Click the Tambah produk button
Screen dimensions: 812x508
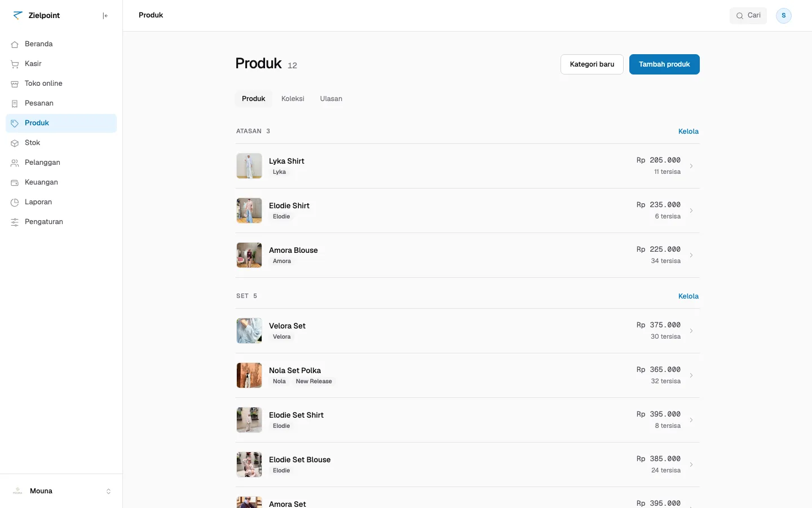pyautogui.click(x=664, y=64)
